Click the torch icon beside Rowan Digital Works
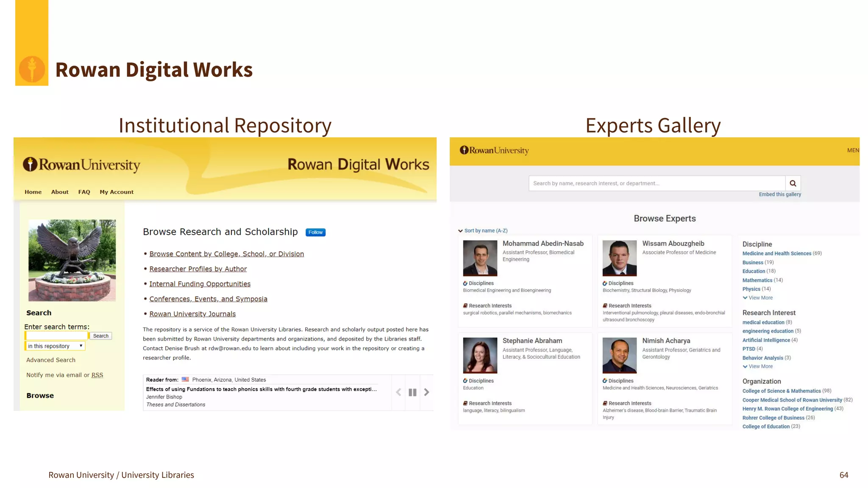Screen dimensions: 868x488 [32, 69]
